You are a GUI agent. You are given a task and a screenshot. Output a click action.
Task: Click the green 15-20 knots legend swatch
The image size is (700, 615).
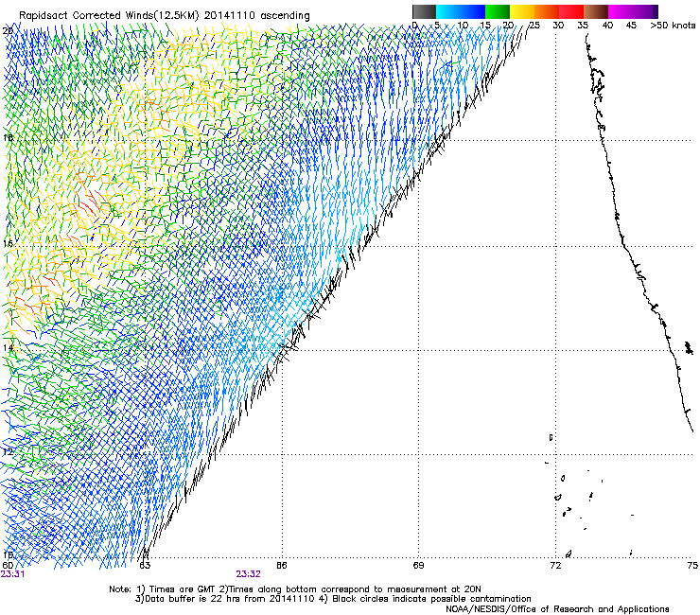pos(498,11)
